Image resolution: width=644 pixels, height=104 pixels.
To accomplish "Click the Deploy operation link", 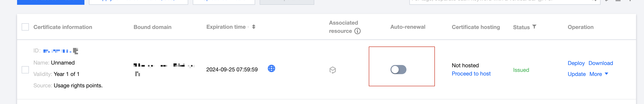I will (x=576, y=63).
